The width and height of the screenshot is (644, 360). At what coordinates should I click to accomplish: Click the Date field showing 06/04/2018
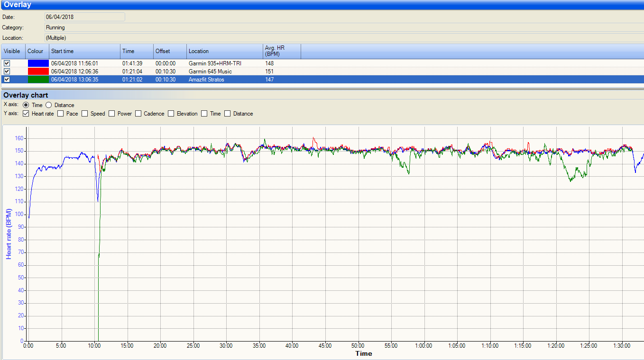tap(84, 17)
